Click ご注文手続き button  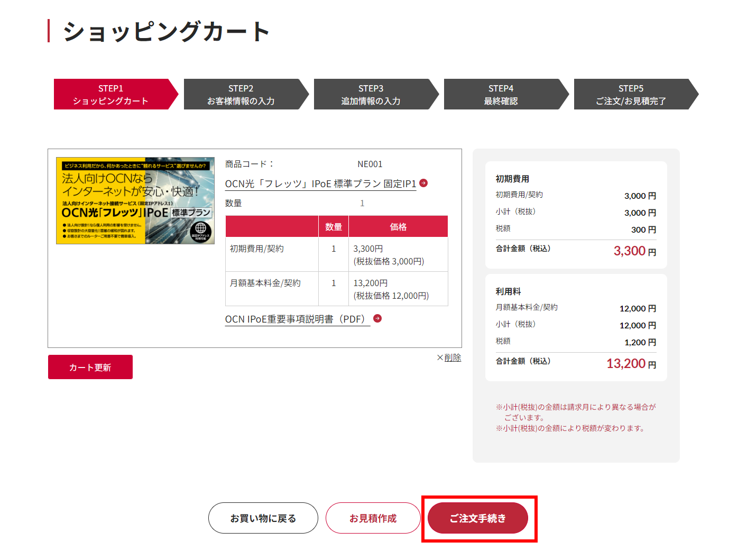[x=478, y=518]
